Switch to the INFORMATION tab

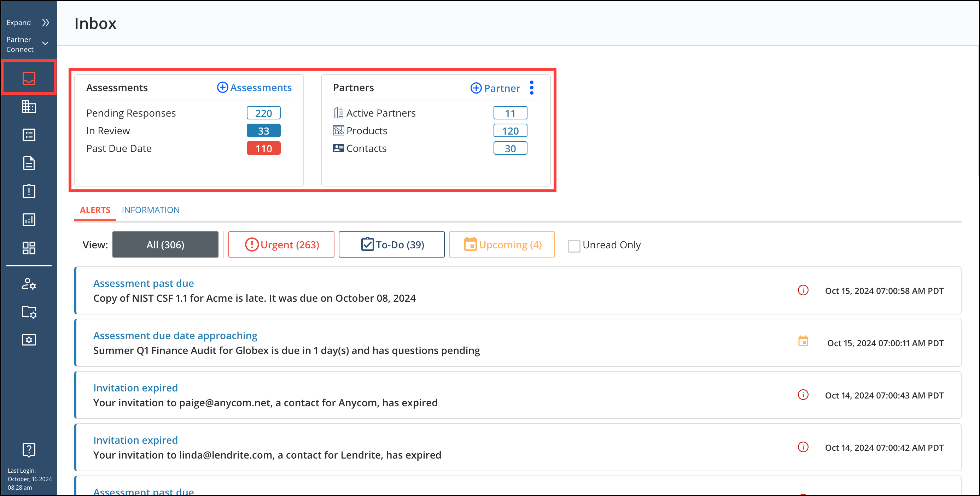tap(151, 210)
